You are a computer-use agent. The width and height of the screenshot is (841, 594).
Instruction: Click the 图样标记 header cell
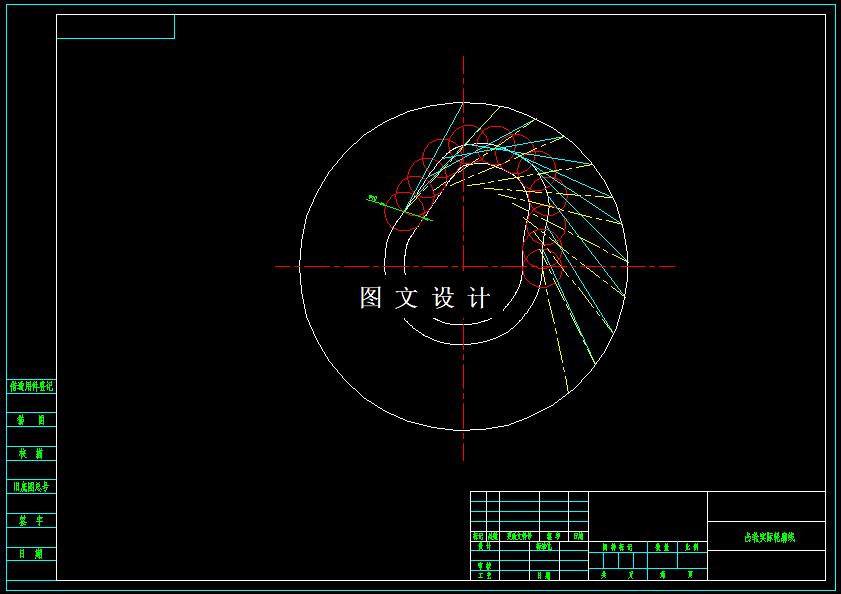617,547
